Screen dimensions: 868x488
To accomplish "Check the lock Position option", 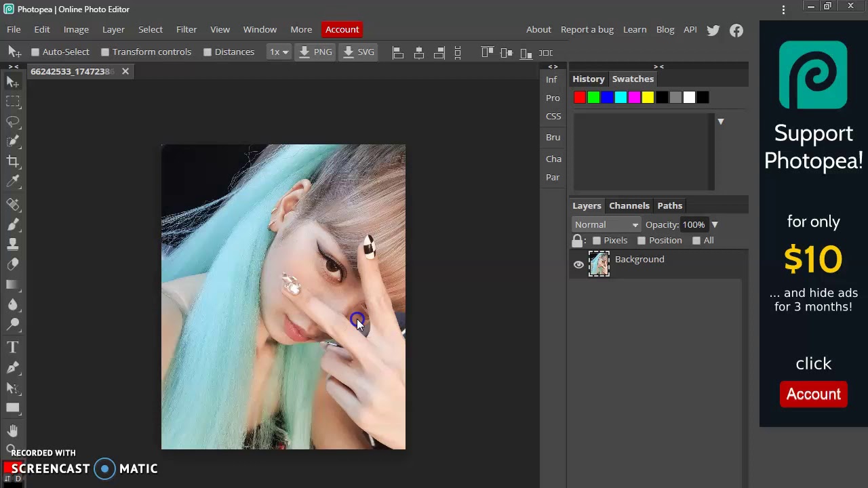I will (642, 241).
